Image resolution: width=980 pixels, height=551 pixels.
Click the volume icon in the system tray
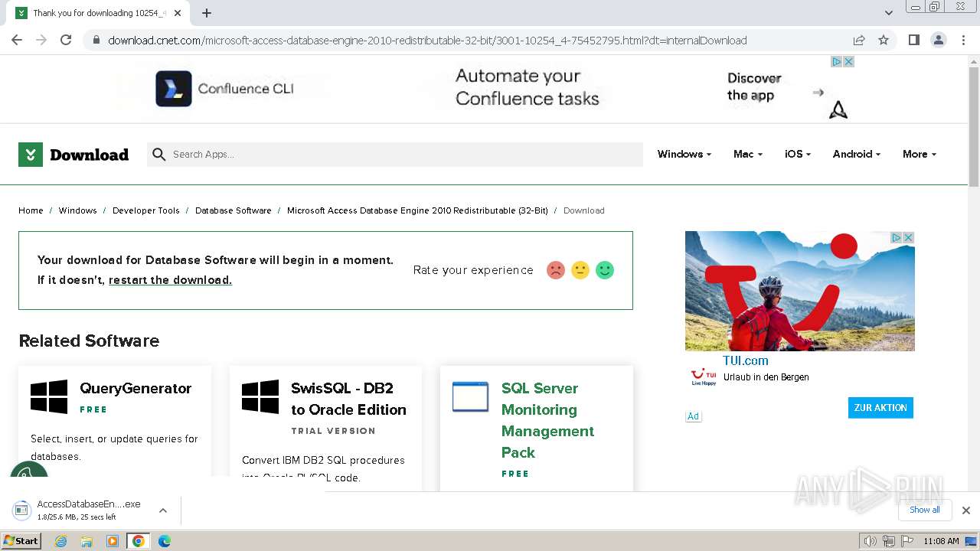coord(871,541)
